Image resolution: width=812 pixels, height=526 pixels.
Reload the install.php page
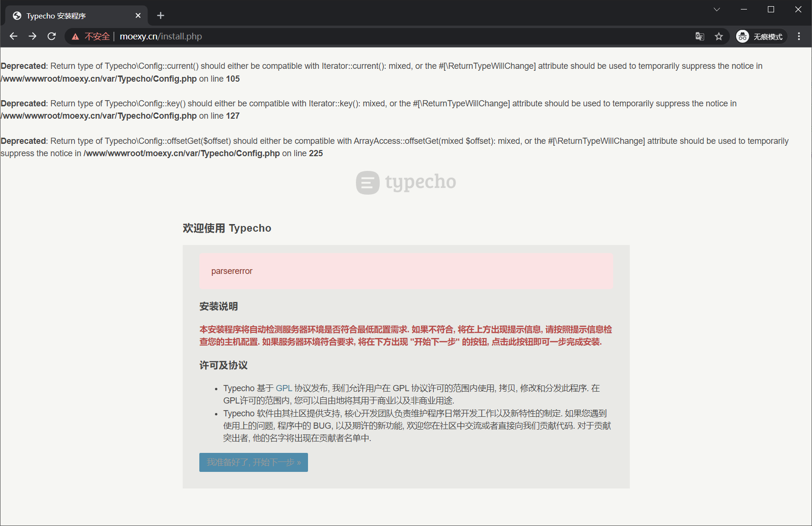click(52, 36)
